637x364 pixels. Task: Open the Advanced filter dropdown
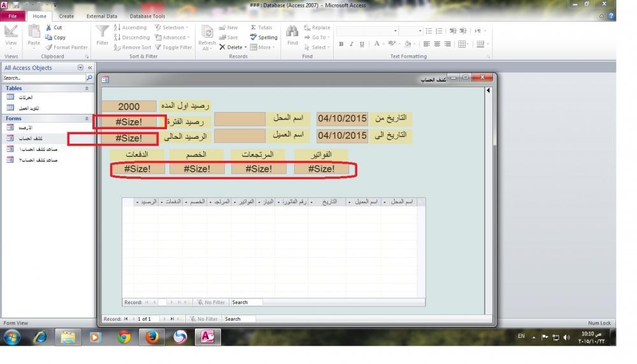(x=172, y=38)
